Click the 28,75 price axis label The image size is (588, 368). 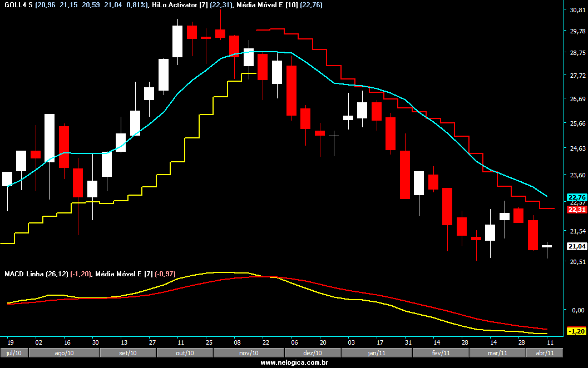click(577, 53)
